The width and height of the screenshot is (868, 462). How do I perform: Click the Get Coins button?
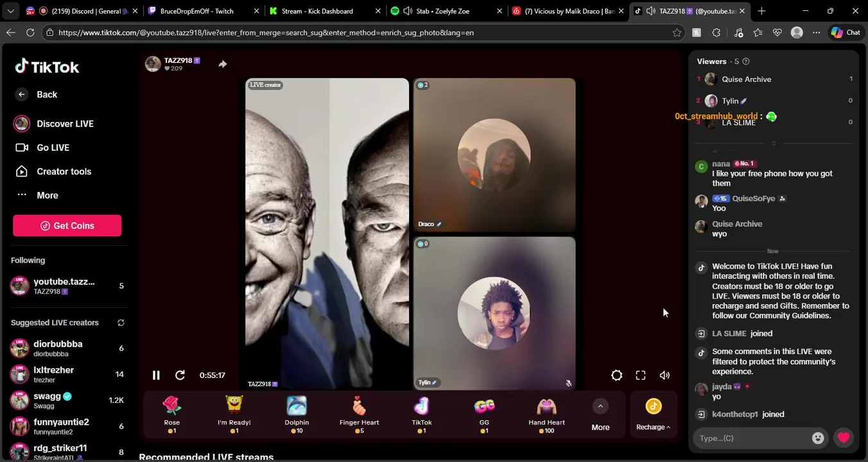(67, 226)
